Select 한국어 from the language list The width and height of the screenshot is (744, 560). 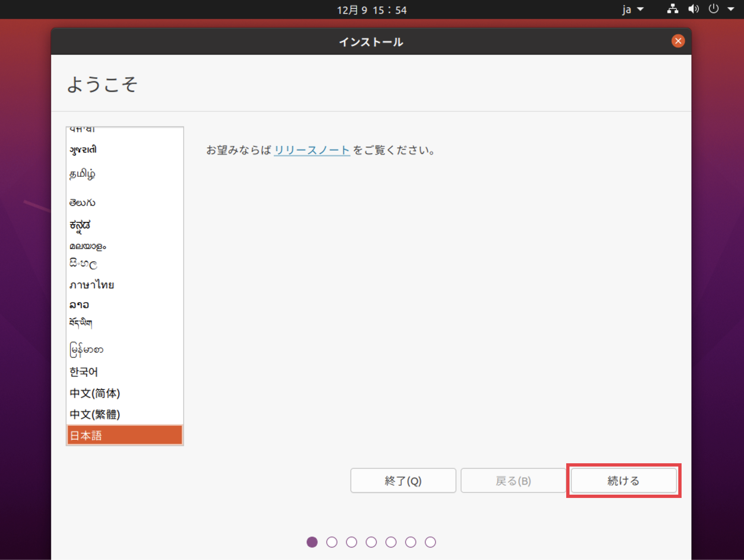coord(83,372)
